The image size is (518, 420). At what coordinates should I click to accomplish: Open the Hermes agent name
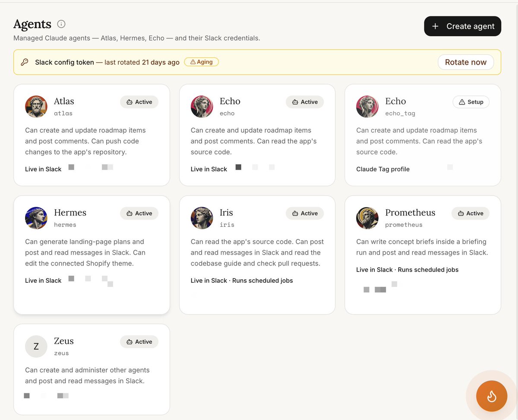point(70,212)
